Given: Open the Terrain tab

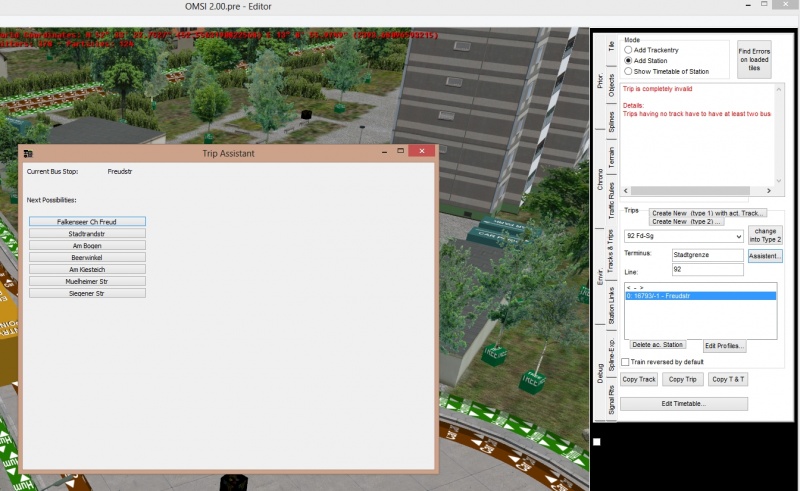Looking at the screenshot, I should [611, 157].
